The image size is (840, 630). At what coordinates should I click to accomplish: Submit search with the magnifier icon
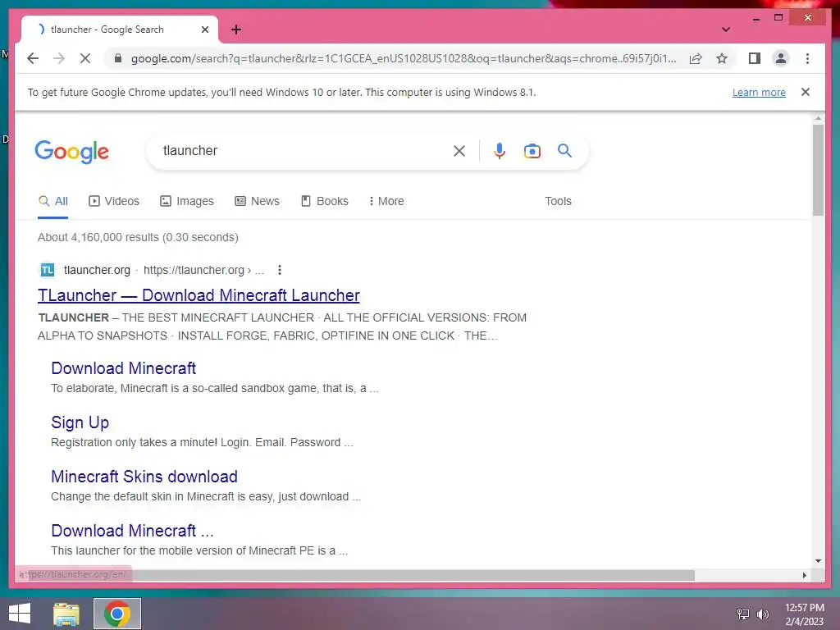click(564, 151)
